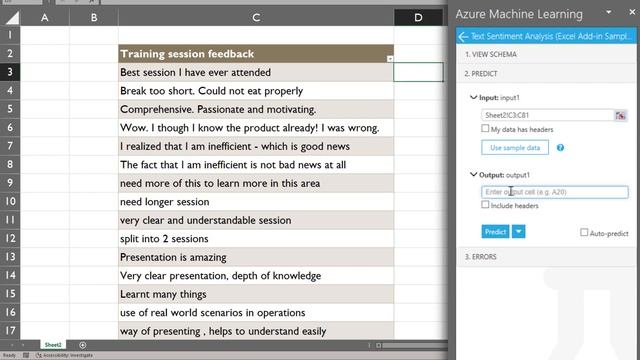Select the empty cell D3
Image resolution: width=640 pixels, height=360 pixels.
[x=418, y=72]
